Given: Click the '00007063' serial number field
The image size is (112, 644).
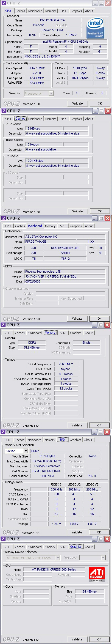Looking at the screenshot, I should coord(47,476).
